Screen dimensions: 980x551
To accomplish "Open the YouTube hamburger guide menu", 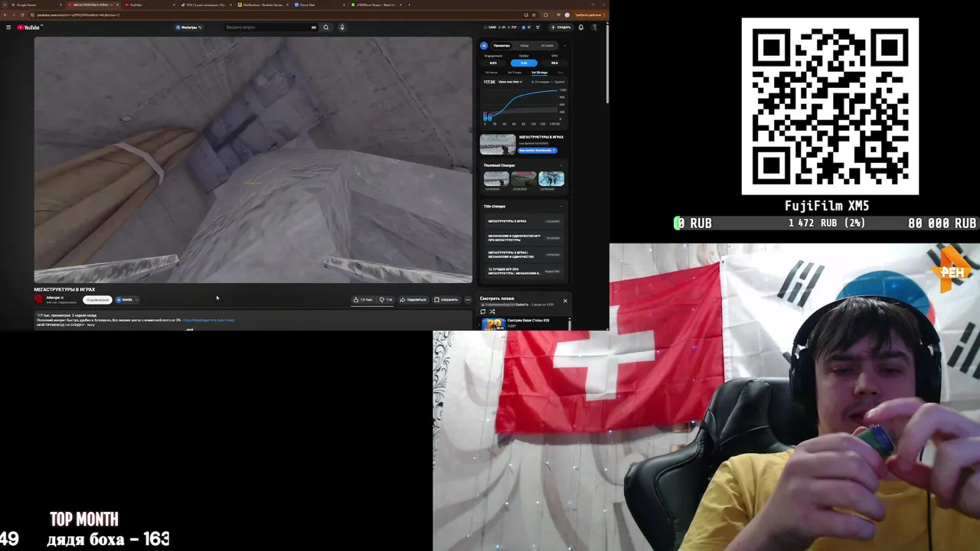I will 8,28.
